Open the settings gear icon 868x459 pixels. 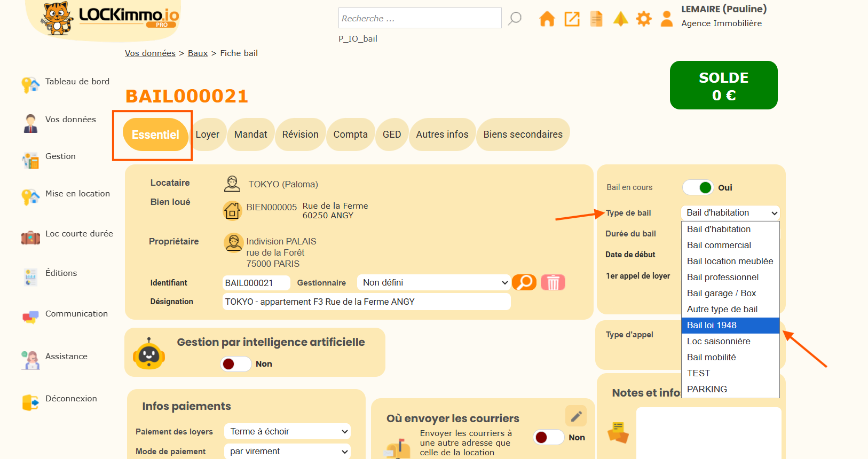tap(644, 19)
